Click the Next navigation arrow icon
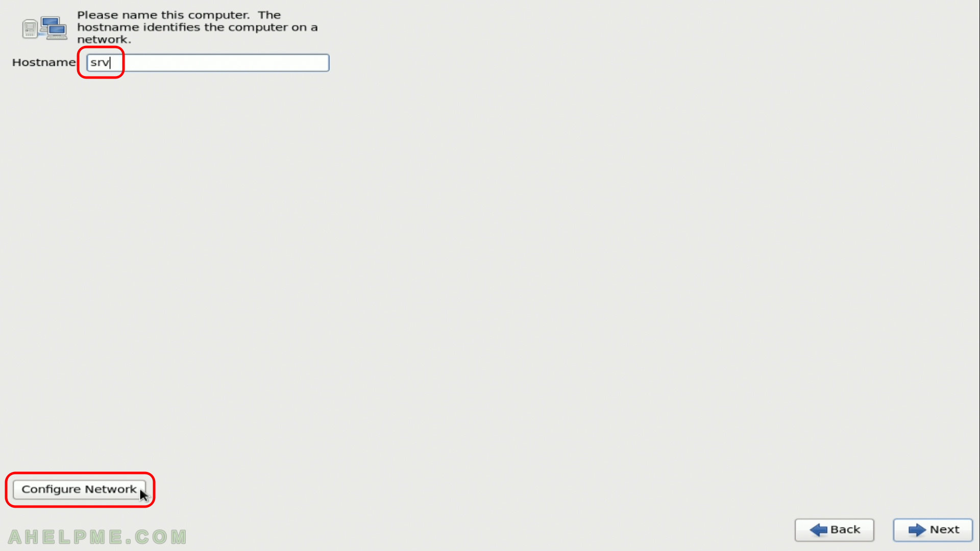The height and width of the screenshot is (551, 980). coord(916,530)
